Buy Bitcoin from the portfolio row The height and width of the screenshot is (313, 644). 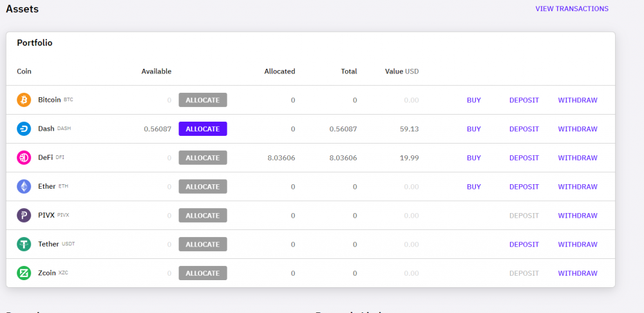click(473, 100)
